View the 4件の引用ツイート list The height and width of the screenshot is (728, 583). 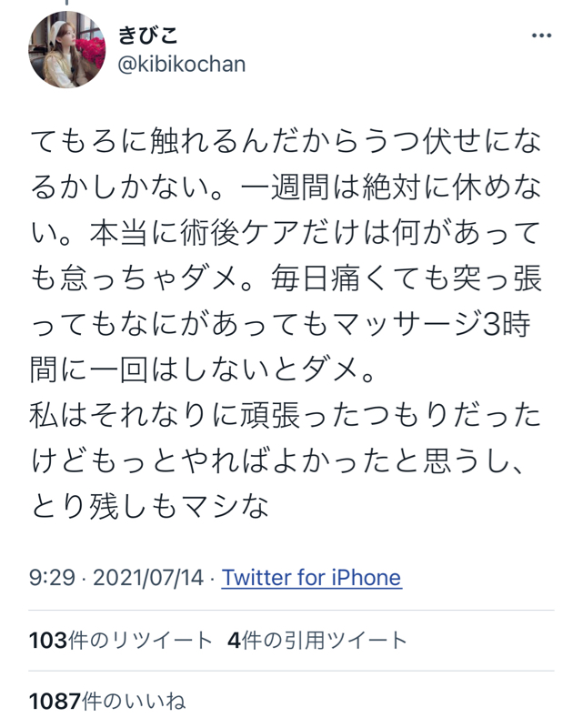[317, 641]
